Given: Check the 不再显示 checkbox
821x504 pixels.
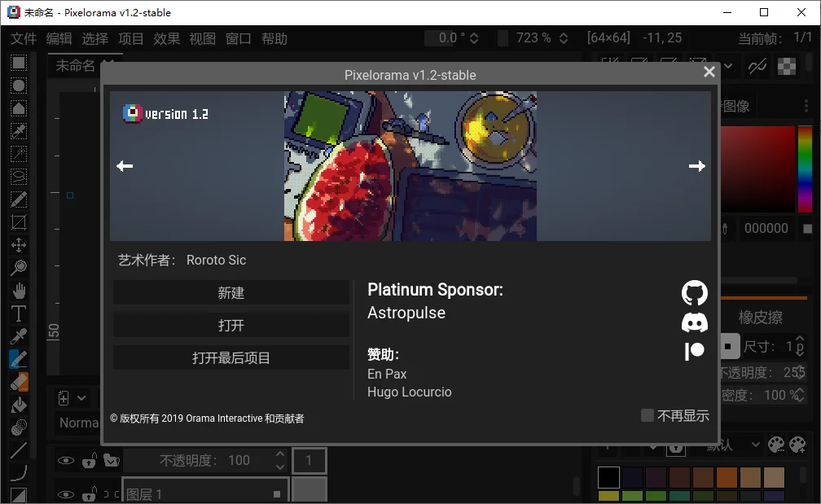Looking at the screenshot, I should click(648, 415).
